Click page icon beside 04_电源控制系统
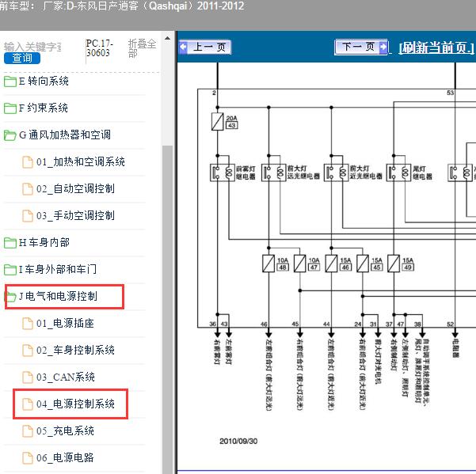 28,404
